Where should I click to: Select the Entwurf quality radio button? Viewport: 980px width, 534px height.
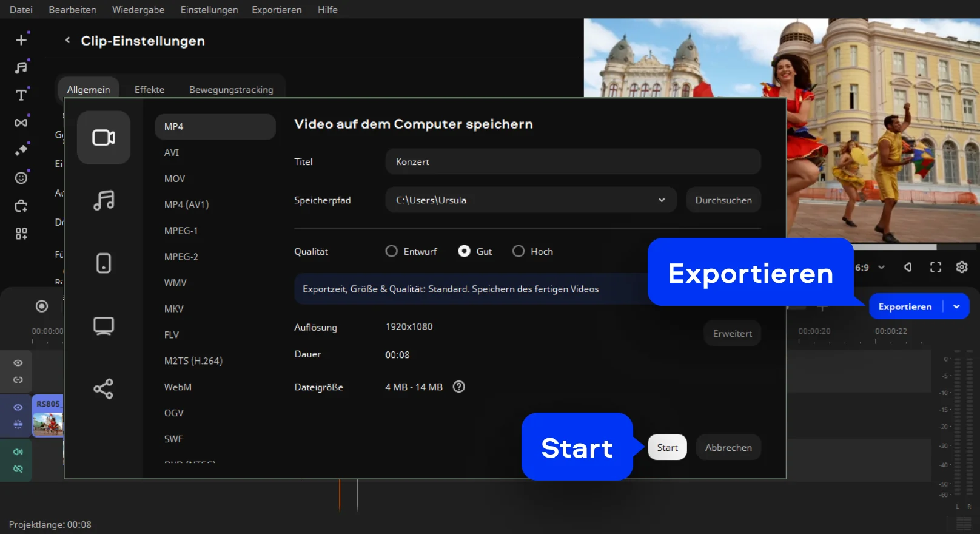392,251
